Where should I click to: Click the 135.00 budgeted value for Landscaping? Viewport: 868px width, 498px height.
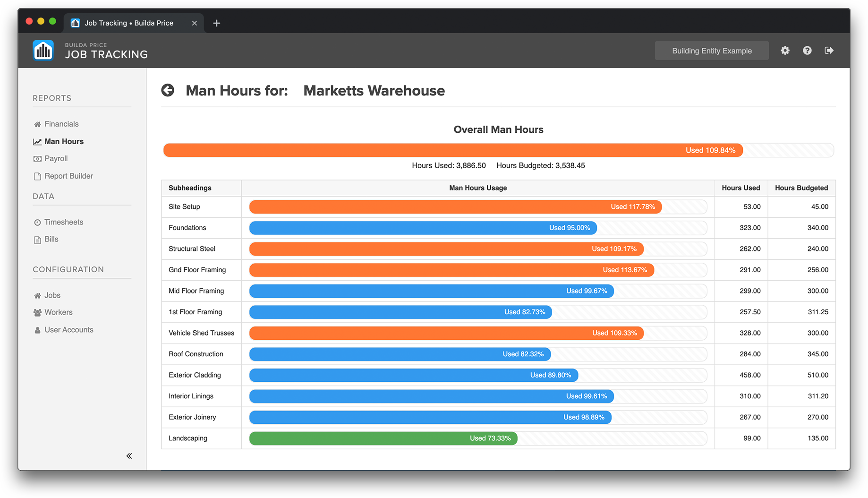click(818, 438)
